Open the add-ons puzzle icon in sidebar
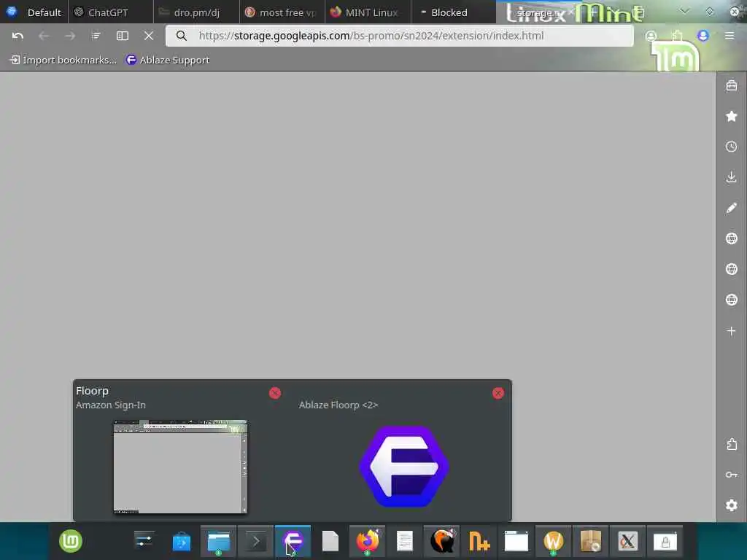The height and width of the screenshot is (560, 747). [731, 444]
